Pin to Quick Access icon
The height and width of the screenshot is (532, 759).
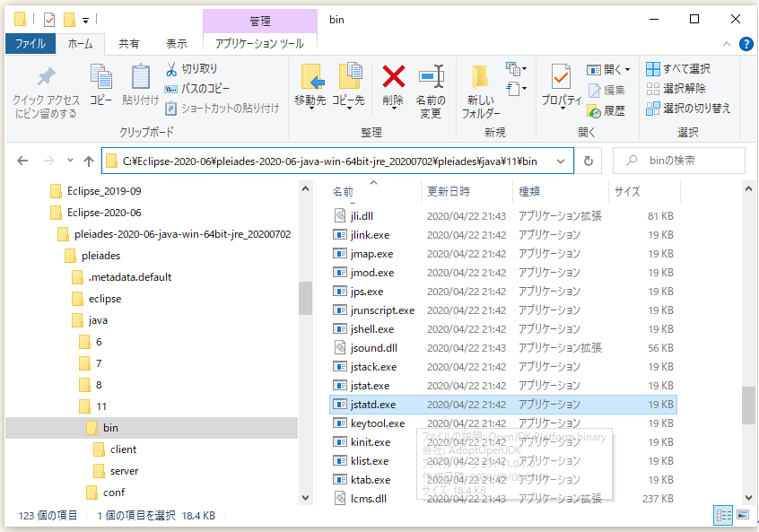[46, 77]
